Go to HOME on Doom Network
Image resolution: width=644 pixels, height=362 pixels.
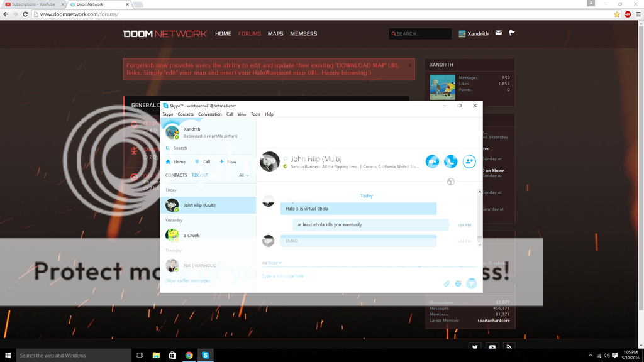[x=223, y=34]
